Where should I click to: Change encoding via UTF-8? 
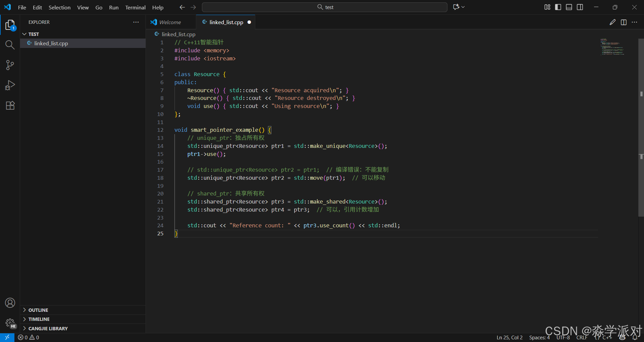coord(563,338)
